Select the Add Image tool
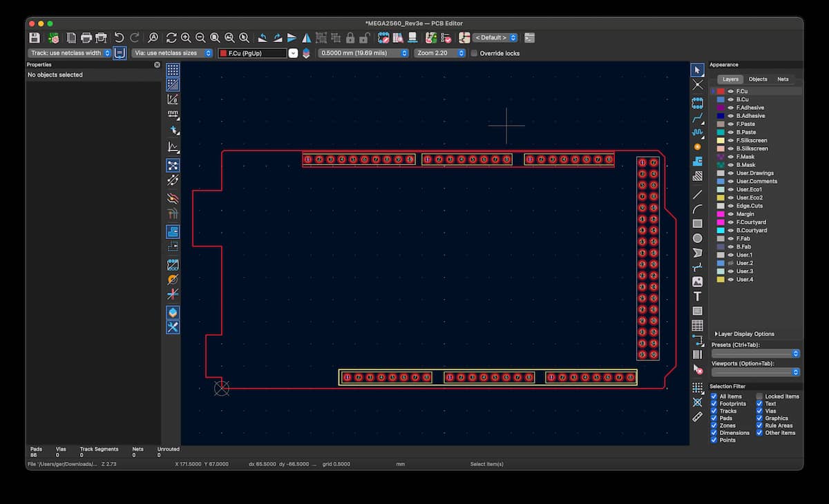Image resolution: width=829 pixels, height=504 pixels. pos(698,282)
